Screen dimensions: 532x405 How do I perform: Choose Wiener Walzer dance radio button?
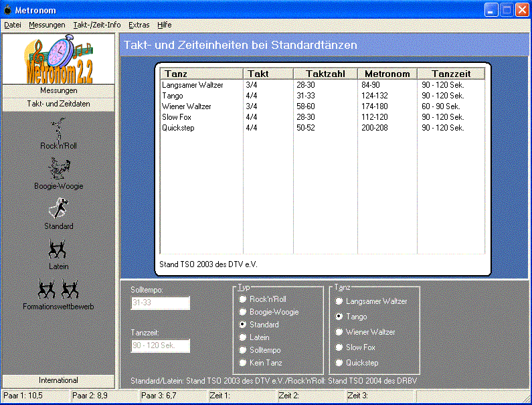click(x=339, y=331)
